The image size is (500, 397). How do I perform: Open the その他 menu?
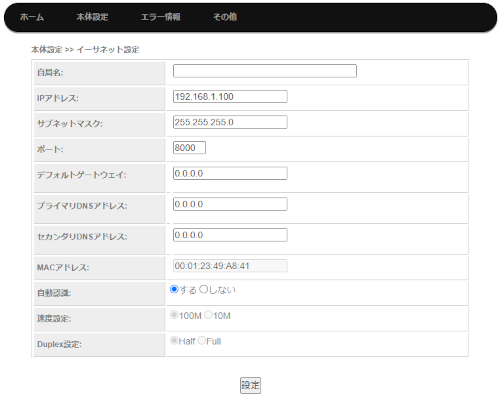[x=225, y=17]
